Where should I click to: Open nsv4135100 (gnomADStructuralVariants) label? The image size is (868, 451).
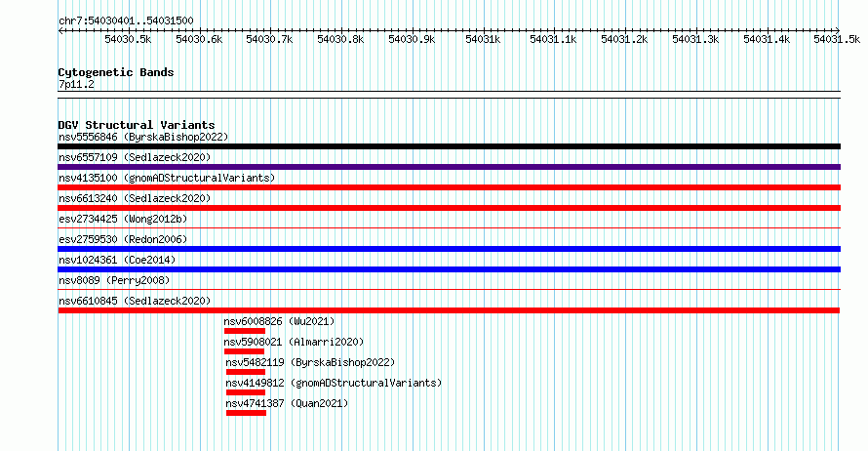[167, 178]
